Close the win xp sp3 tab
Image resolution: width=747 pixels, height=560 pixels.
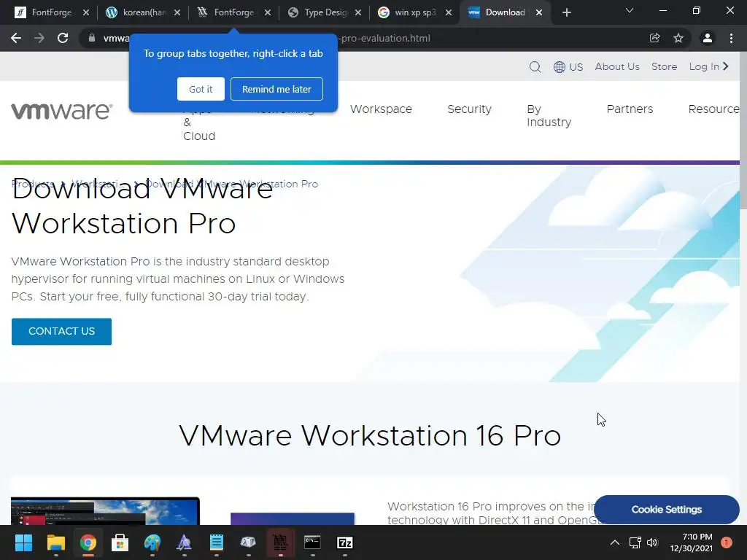point(449,13)
